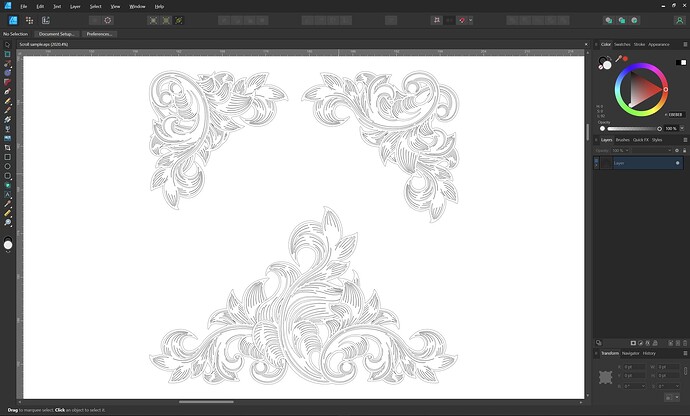Click the fill color circle in Color panel

click(607, 65)
